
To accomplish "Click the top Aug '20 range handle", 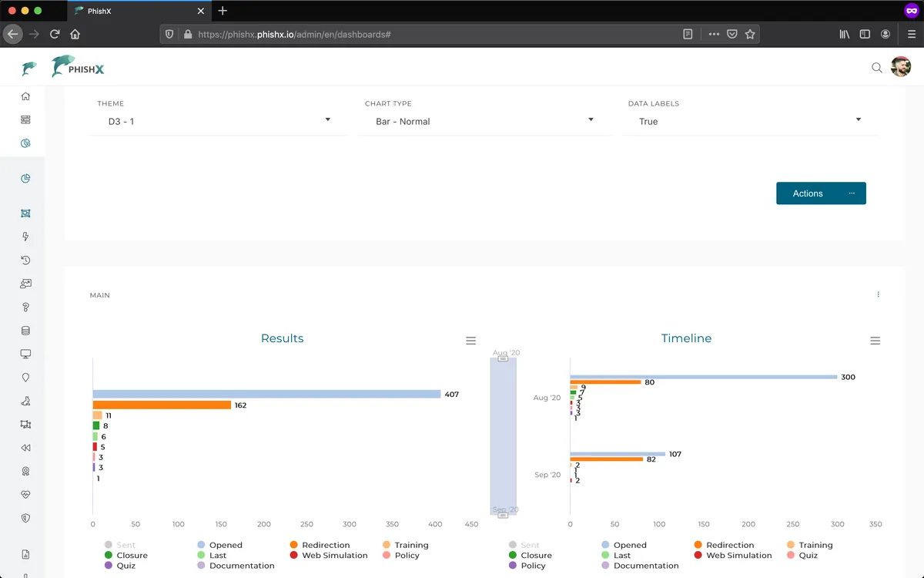I will (503, 358).
